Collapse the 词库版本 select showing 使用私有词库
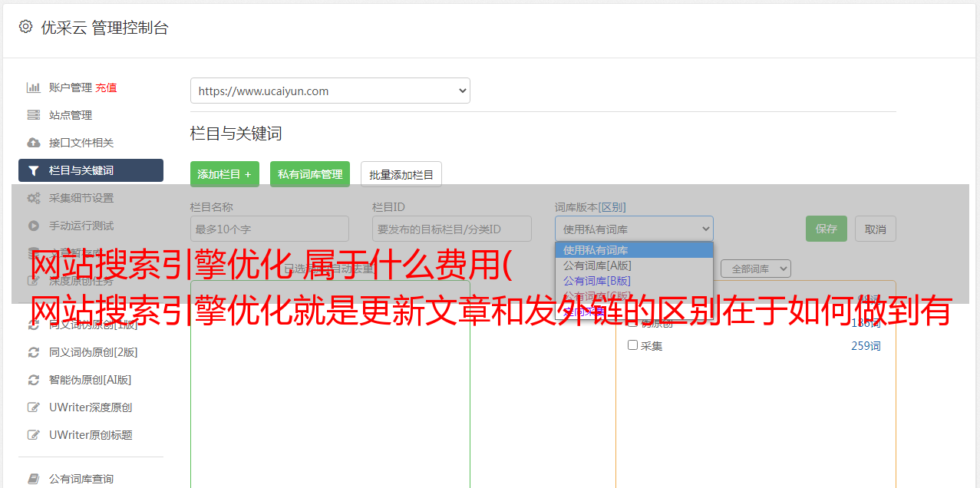Screen dimensions: 980x488 [634, 229]
